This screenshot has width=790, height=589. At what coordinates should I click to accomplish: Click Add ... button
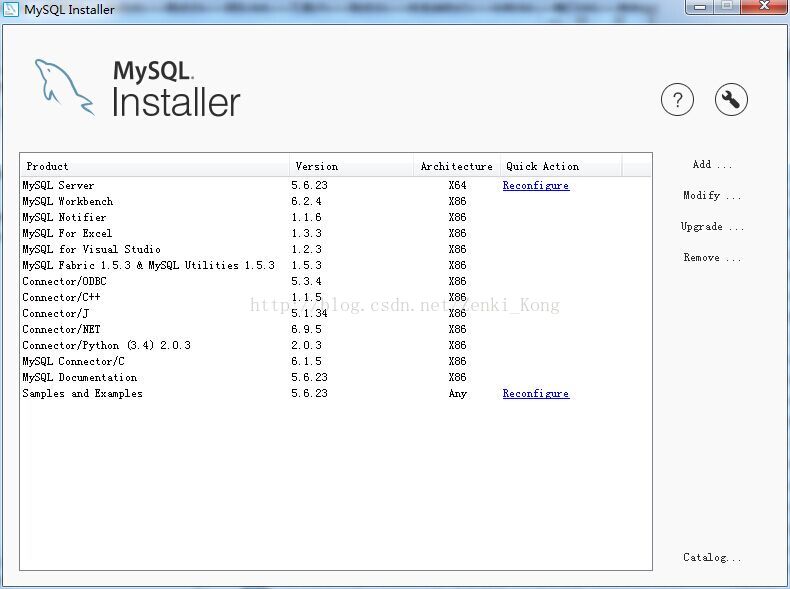712,165
